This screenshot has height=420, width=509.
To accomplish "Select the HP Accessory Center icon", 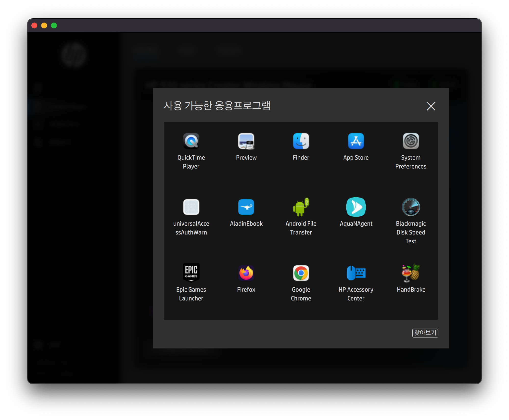I will coord(356,273).
